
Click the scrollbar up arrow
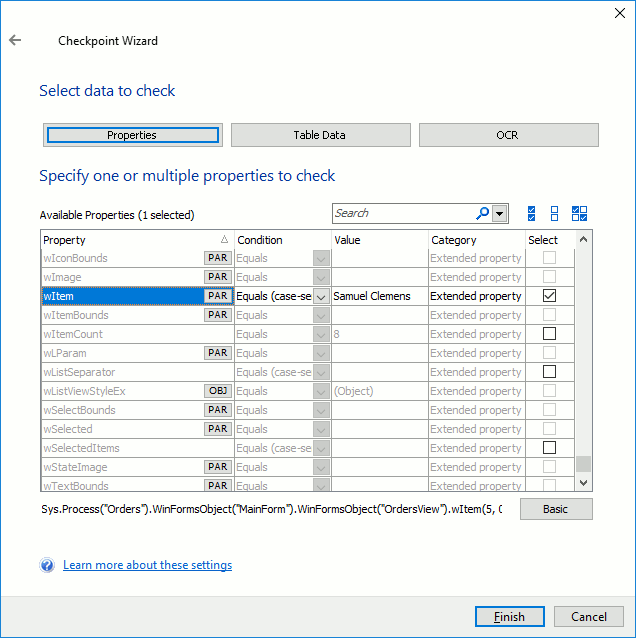click(x=584, y=239)
